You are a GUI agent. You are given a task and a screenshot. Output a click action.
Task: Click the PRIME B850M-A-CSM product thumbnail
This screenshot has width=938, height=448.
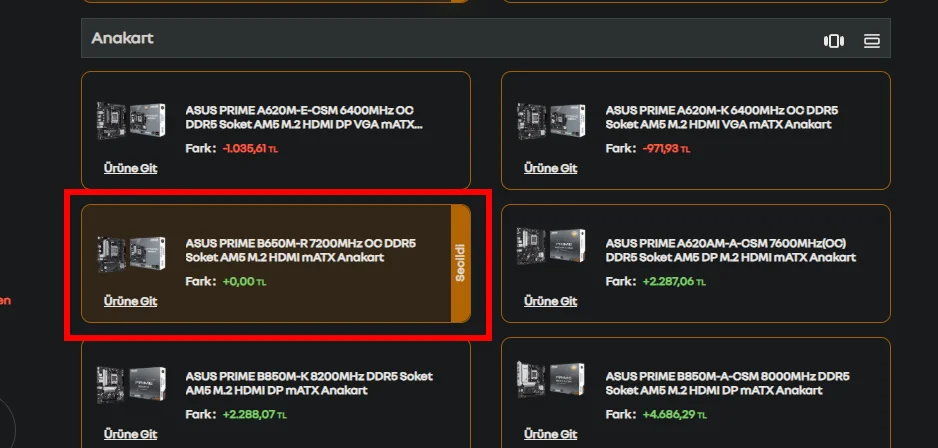(x=551, y=379)
